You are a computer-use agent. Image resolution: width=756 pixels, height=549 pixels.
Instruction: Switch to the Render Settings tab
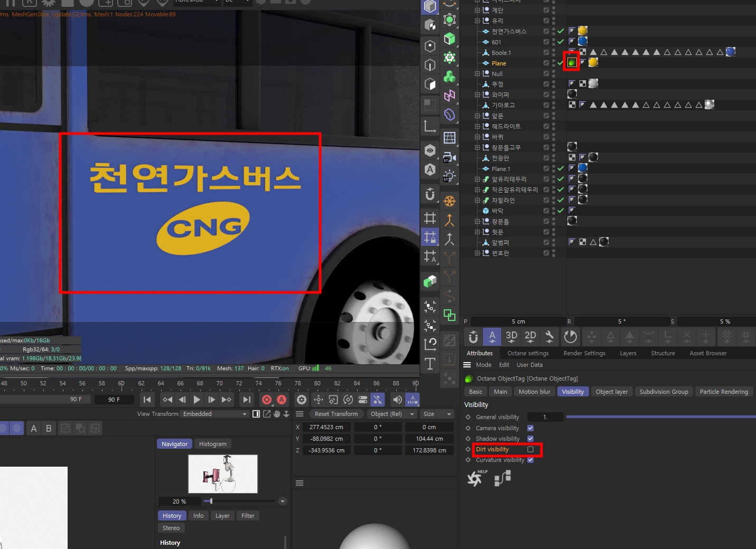click(x=584, y=353)
